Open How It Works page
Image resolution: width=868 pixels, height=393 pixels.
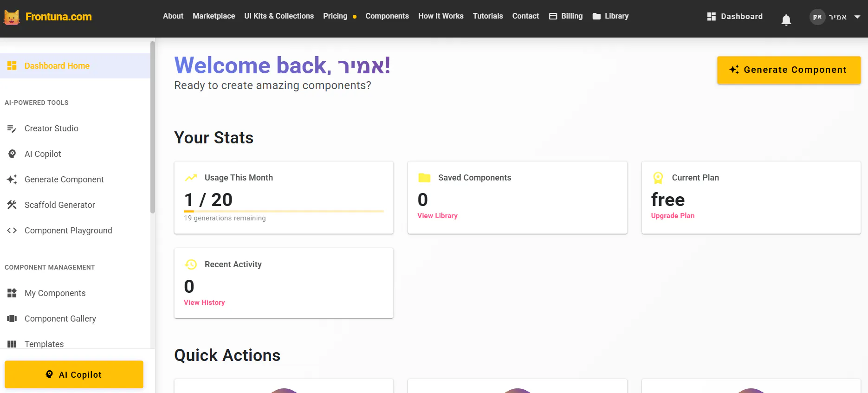click(x=441, y=16)
